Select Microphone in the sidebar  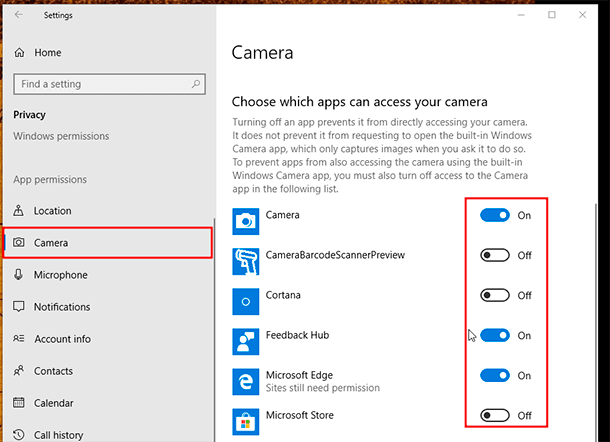click(60, 275)
